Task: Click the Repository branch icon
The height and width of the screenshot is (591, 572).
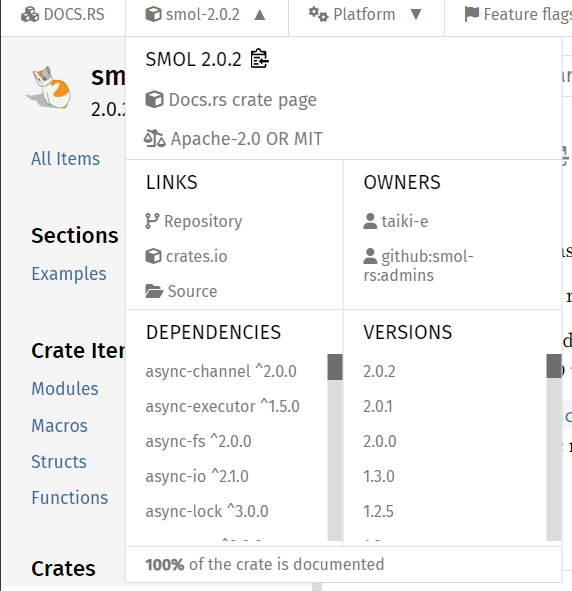Action: (x=152, y=221)
